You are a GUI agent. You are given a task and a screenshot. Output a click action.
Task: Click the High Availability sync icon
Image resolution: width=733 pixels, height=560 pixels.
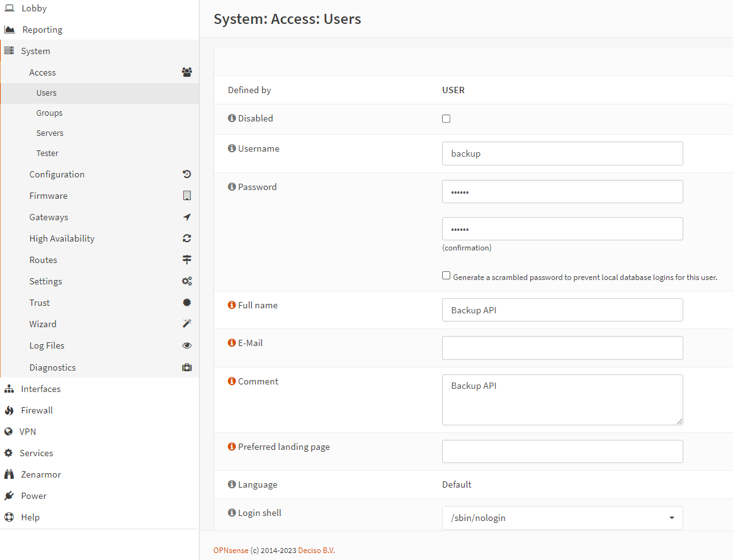tap(186, 238)
